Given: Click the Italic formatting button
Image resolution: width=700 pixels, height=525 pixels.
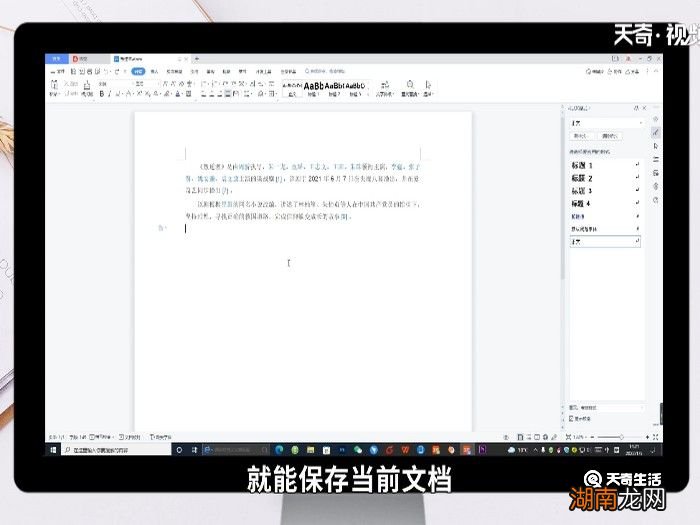Looking at the screenshot, I should point(109,94).
